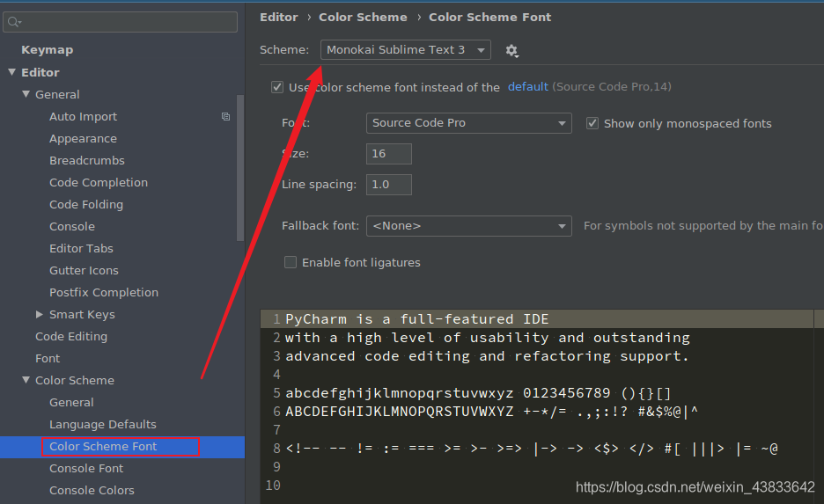Open the Fallback font dropdown
The height and width of the screenshot is (504, 824).
coord(468,226)
